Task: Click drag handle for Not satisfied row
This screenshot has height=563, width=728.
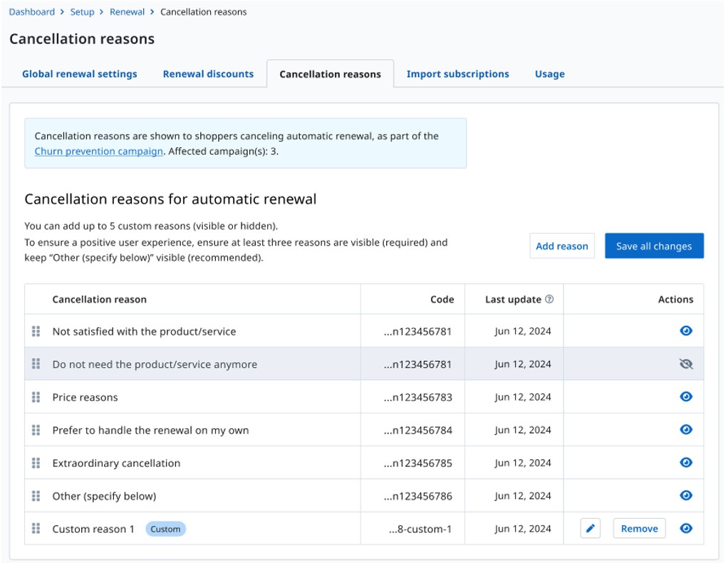Action: point(36,332)
